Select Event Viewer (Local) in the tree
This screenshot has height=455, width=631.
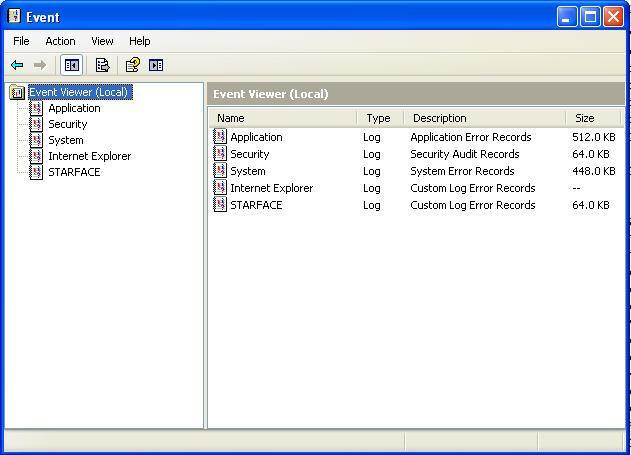tap(79, 92)
